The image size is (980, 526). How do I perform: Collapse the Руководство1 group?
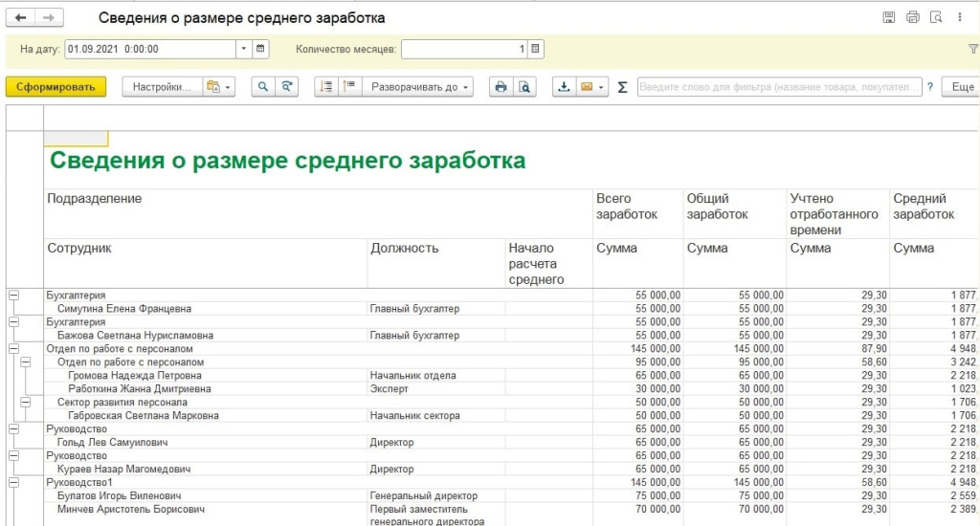click(x=13, y=482)
